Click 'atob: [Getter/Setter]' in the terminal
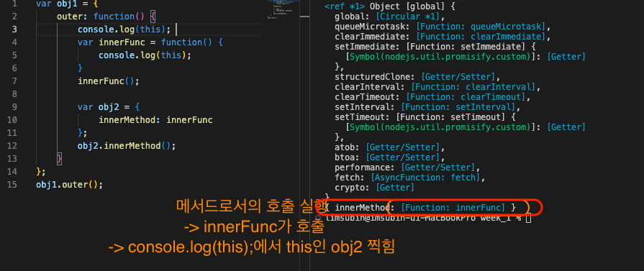Image resolution: width=644 pixels, height=271 pixels. [x=389, y=147]
